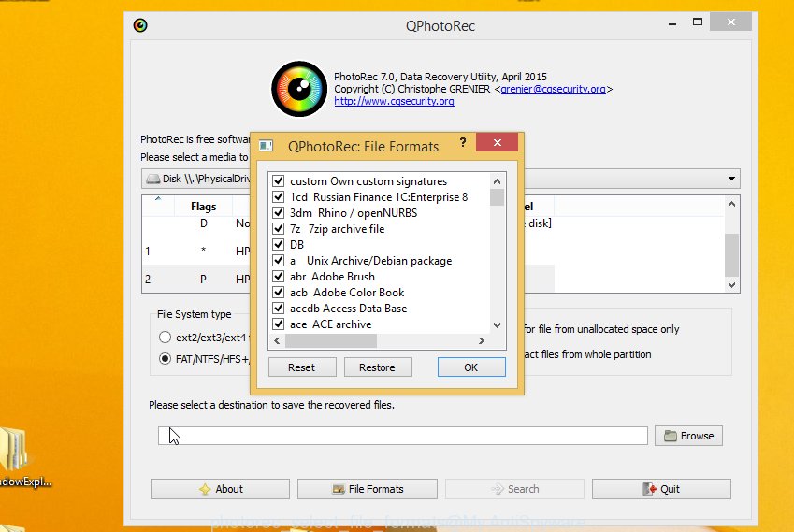Uncheck acb Adobe Color Book format

pos(278,292)
